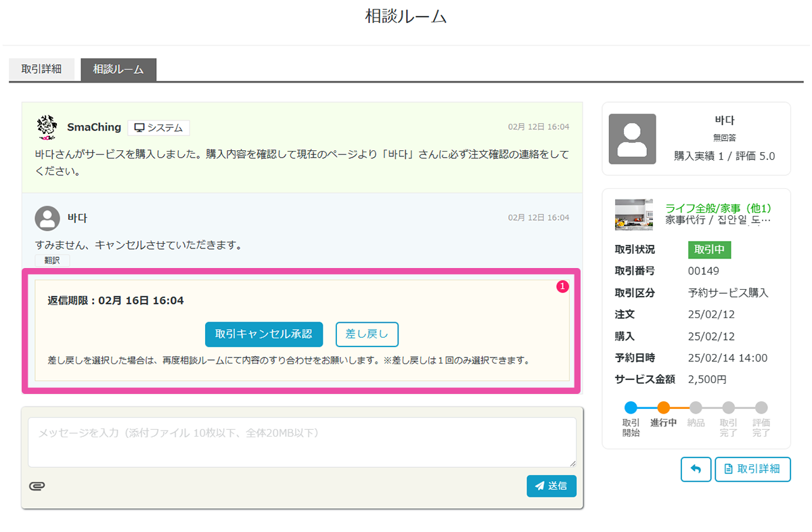Click the blue 取引開始 progress step
The height and width of the screenshot is (532, 812).
631,407
